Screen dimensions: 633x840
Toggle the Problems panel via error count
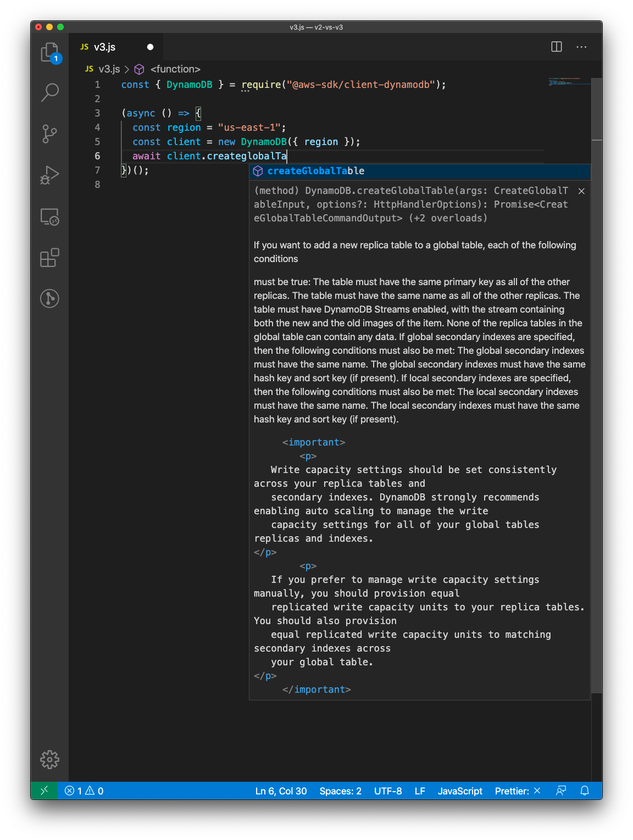[x=83, y=791]
